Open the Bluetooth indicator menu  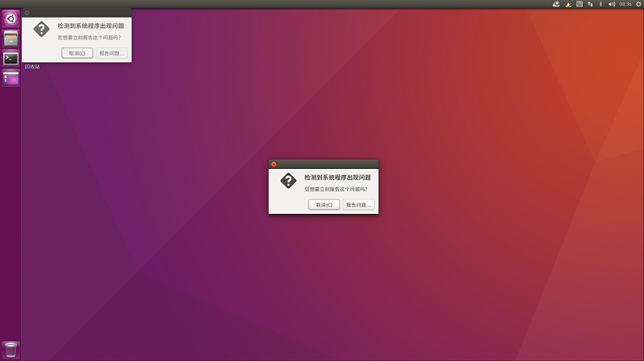tap(601, 4)
